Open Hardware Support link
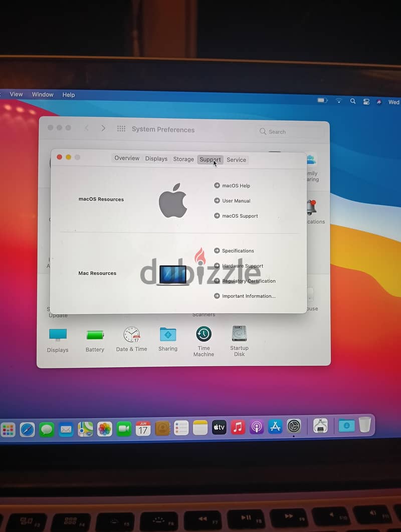This screenshot has width=401, height=532. tap(239, 265)
